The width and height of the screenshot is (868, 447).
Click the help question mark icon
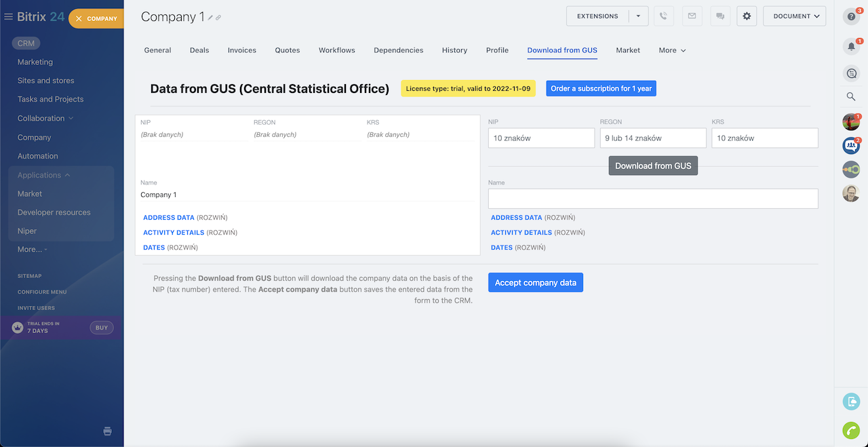pyautogui.click(x=851, y=17)
